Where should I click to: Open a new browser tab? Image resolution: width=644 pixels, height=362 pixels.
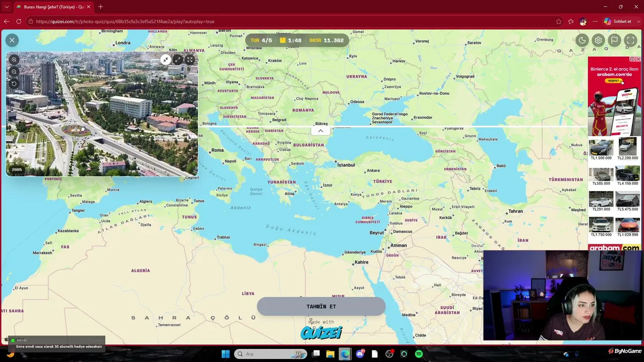[101, 7]
